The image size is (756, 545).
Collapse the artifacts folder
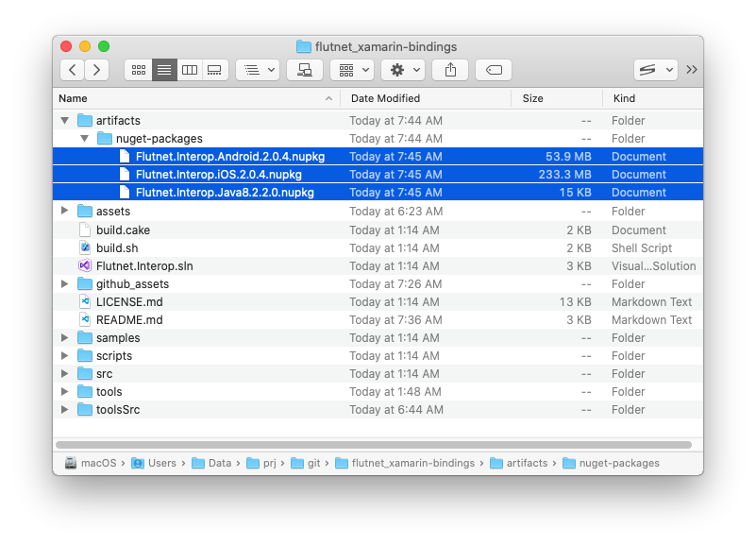coord(64,120)
